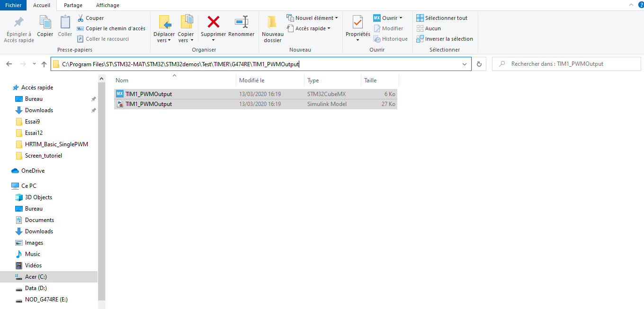Expand the Ouvrir dropdown arrow

[401, 18]
